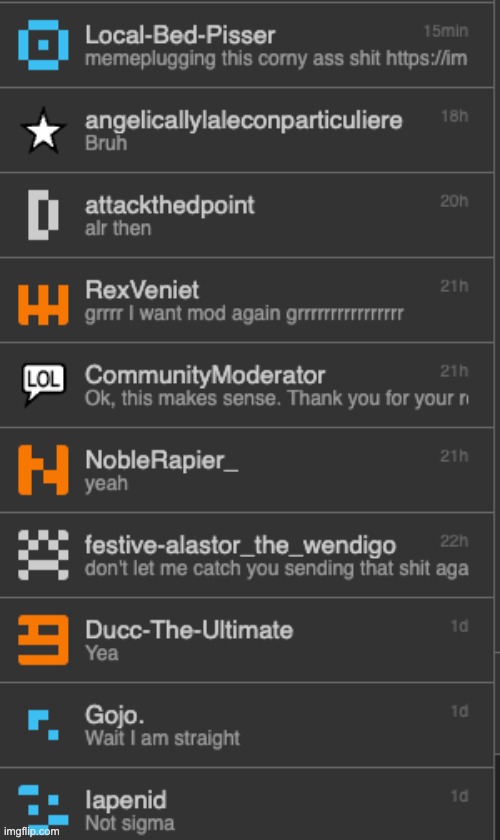Select the festive-alastor_the_wendigo username
The image size is (500, 840).
[x=240, y=545]
